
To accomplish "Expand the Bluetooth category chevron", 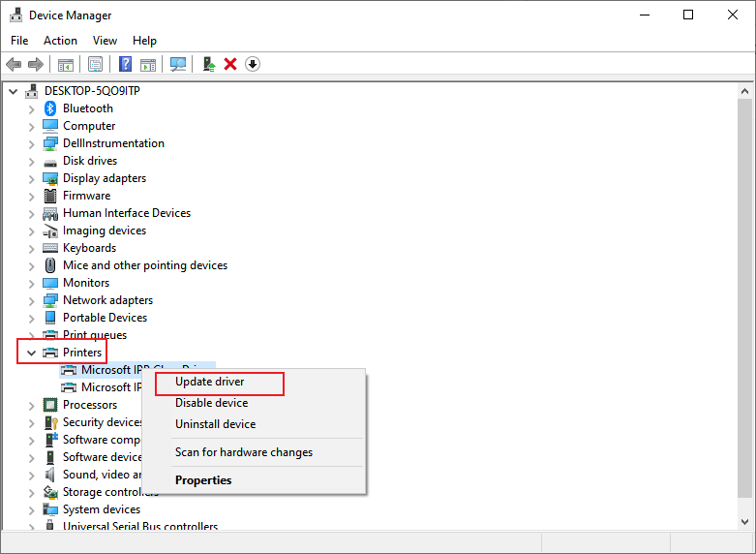I will (31, 109).
